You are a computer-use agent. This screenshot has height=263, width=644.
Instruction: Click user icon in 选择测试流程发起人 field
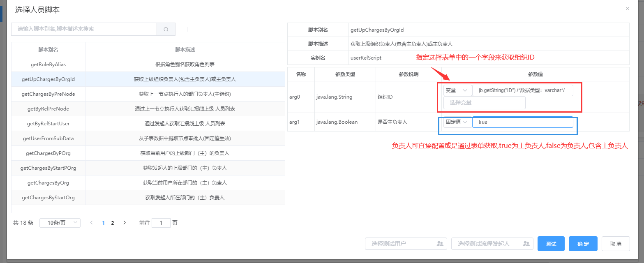tap(526, 244)
